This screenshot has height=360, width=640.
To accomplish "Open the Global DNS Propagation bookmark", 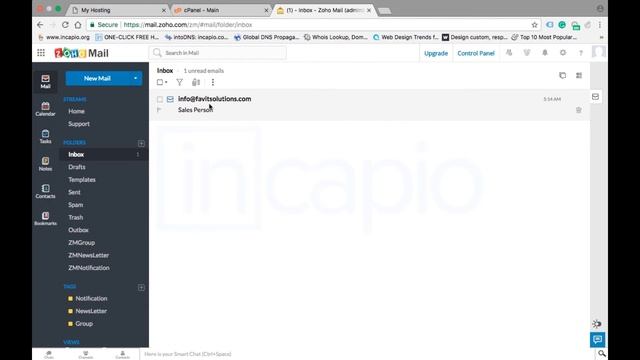I will (x=267, y=37).
